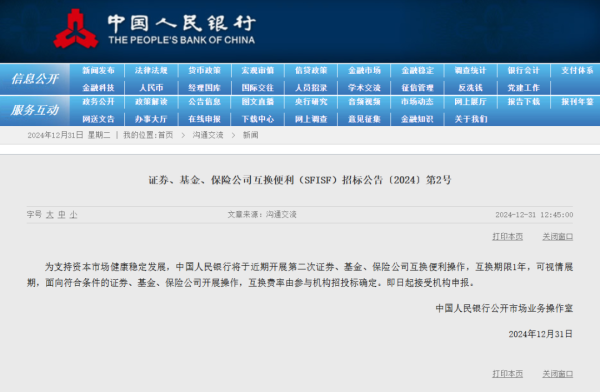600x392 pixels.
Task: Click the top 关闭窗口 link
Action: coord(558,237)
